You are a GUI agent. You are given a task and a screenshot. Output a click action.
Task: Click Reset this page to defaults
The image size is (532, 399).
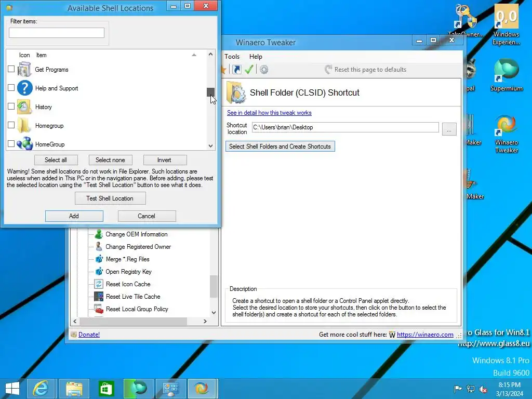(x=365, y=70)
